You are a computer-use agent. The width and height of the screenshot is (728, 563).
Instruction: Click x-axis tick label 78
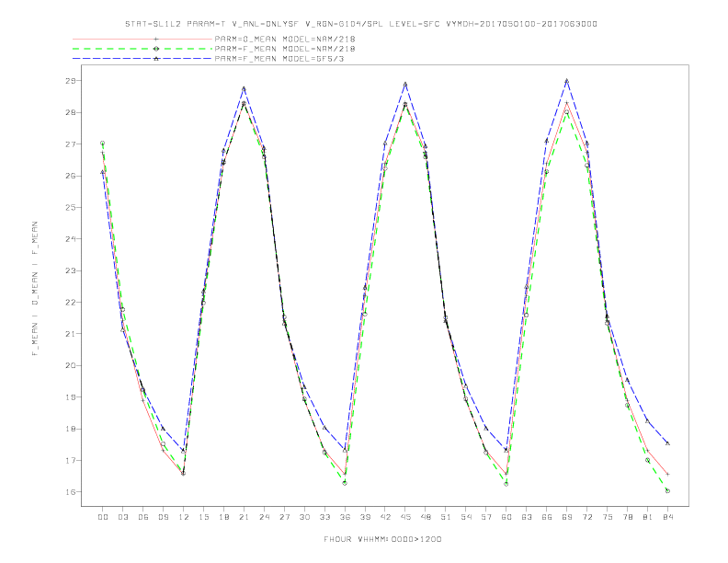pyautogui.click(x=628, y=517)
